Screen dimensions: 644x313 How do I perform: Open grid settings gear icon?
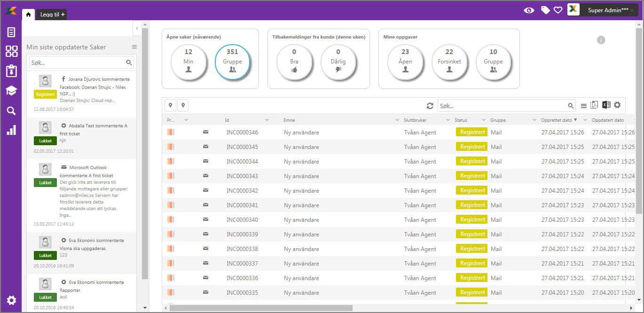tap(617, 105)
